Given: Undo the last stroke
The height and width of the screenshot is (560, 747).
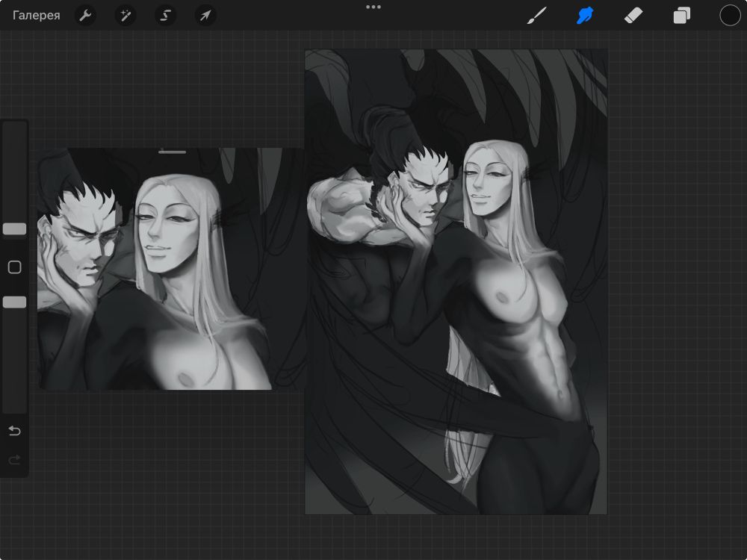Looking at the screenshot, I should point(14,431).
